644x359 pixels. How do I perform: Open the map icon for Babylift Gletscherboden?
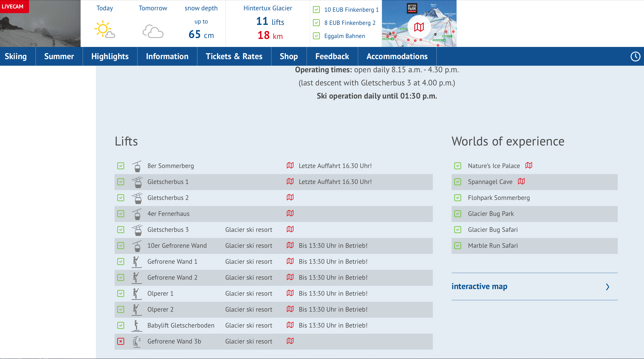tap(290, 325)
